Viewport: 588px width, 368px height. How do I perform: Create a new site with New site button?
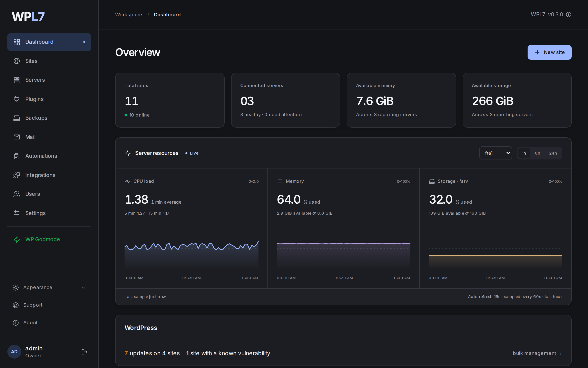(x=549, y=52)
